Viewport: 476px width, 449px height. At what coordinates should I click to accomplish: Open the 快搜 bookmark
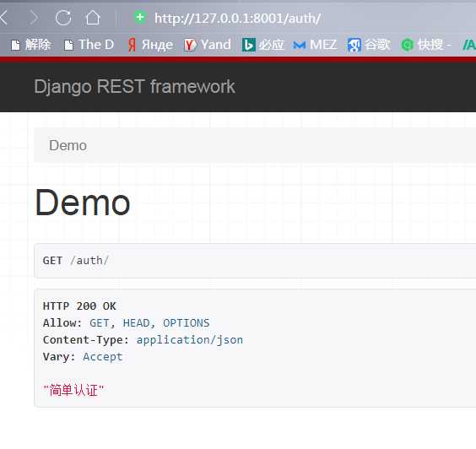click(426, 45)
